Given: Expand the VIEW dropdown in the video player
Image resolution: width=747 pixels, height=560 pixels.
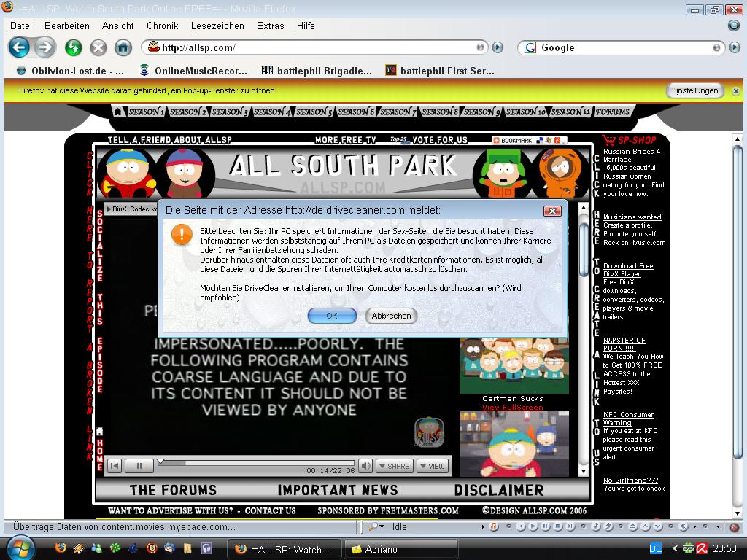Looking at the screenshot, I should 432,466.
